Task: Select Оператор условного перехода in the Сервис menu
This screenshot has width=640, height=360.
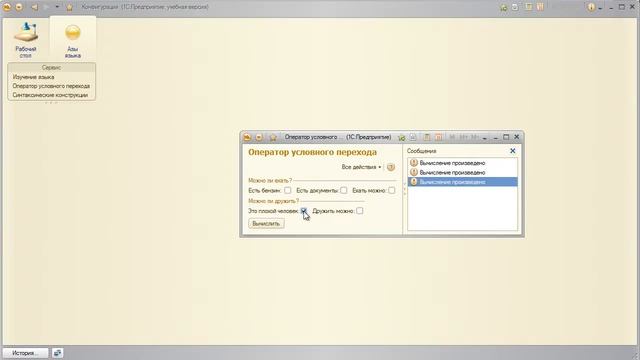Action: [51, 86]
